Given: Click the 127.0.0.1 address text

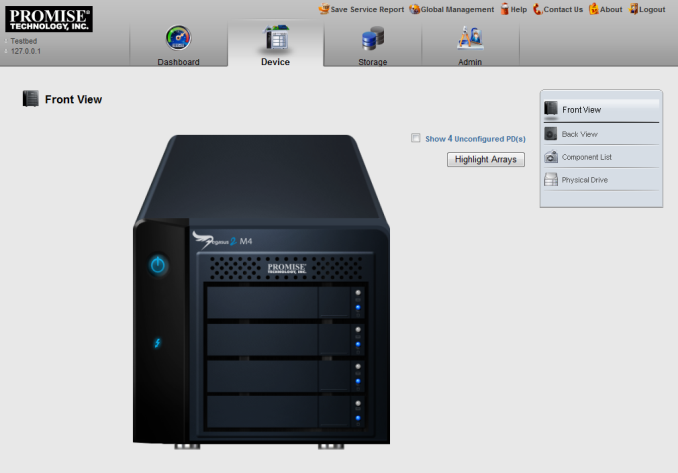Looking at the screenshot, I should 26,51.
